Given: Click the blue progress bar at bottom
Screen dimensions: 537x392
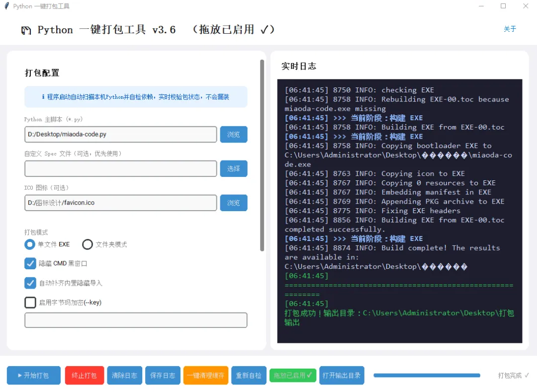Looking at the screenshot, I should coord(427,375).
